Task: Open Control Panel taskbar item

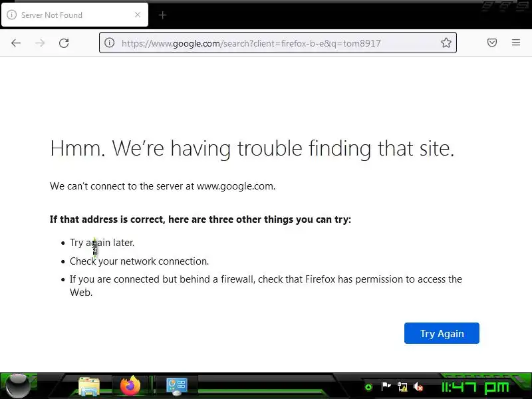Action: pyautogui.click(x=177, y=386)
